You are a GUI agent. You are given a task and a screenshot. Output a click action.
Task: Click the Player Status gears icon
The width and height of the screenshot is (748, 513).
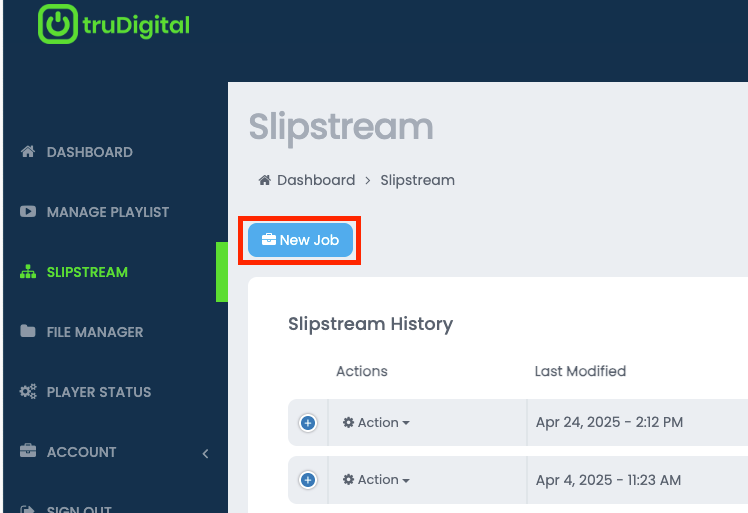[28, 392]
